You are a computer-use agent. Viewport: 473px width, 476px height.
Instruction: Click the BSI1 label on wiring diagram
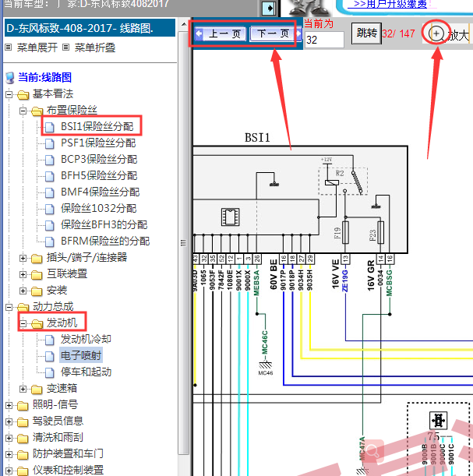coord(257,138)
